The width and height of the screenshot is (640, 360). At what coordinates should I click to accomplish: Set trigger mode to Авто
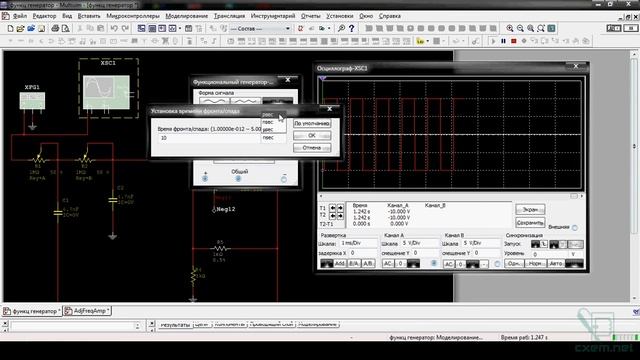(x=556, y=264)
